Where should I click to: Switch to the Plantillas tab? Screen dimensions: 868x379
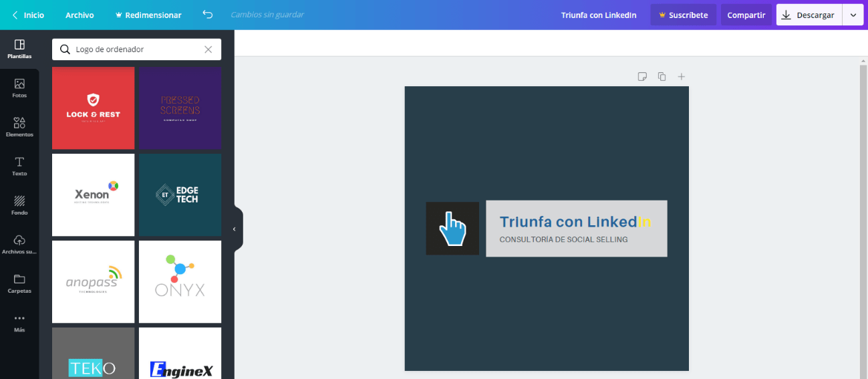point(19,49)
